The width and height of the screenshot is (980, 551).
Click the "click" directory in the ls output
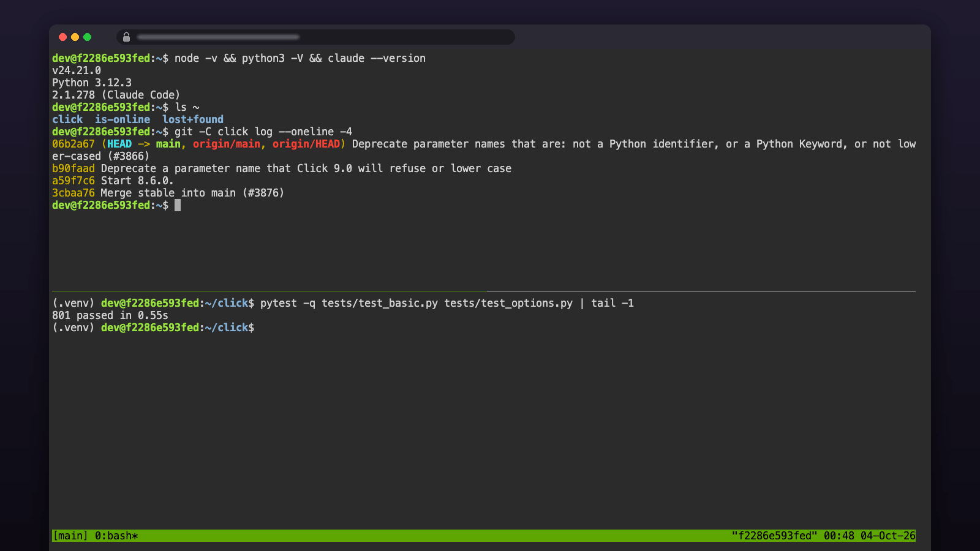click(x=67, y=119)
